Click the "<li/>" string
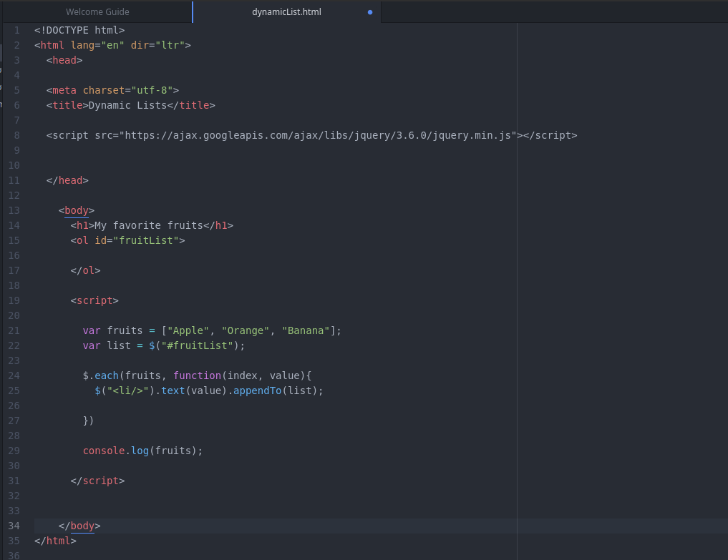 coord(127,390)
